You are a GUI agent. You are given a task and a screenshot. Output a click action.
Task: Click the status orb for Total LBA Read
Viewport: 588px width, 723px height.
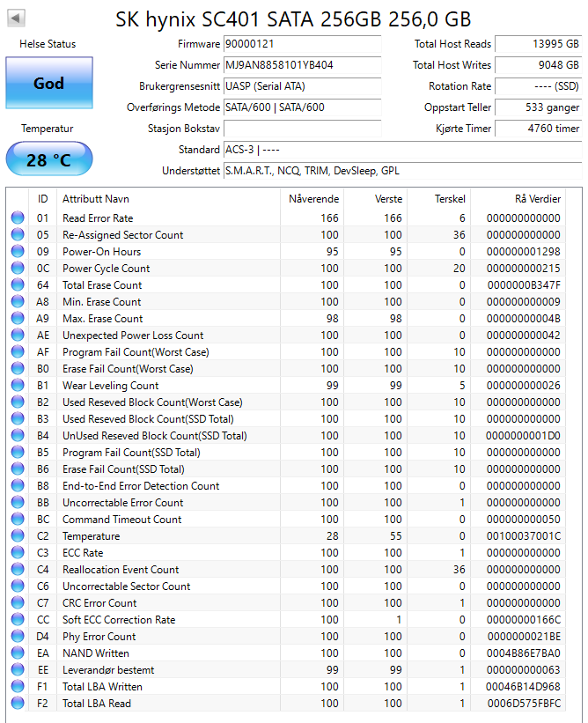click(x=18, y=703)
